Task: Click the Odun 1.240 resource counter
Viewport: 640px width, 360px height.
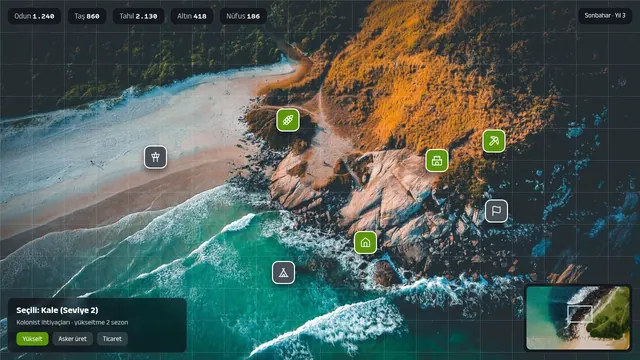Action: 34,16
